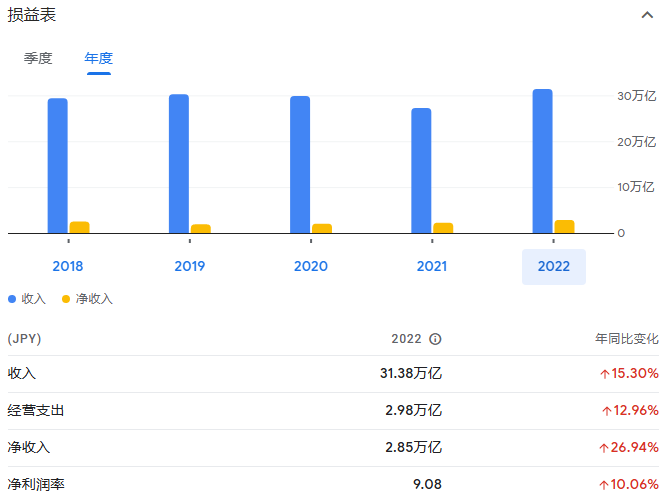
Task: Click the 经营支出 row label
Action: 36,410
